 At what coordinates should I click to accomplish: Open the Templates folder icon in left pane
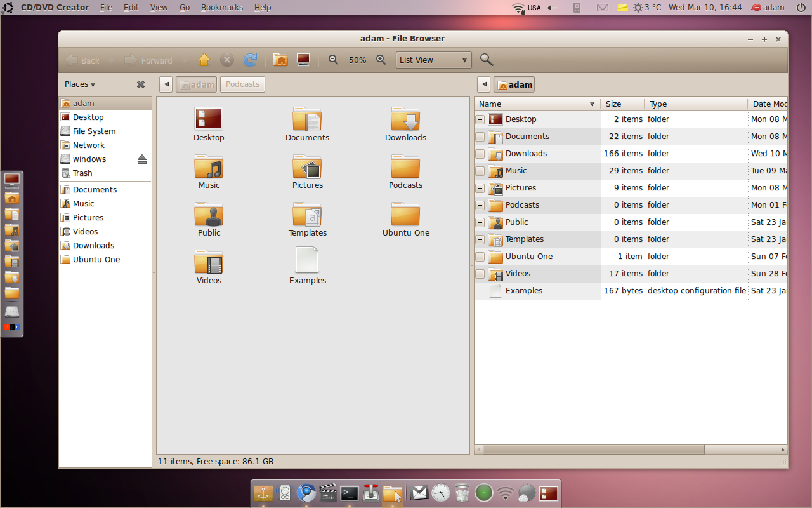pos(307,215)
